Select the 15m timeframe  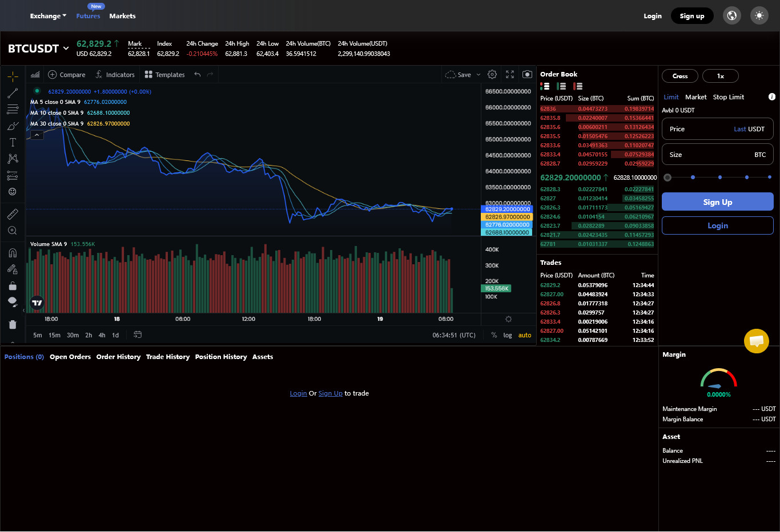coord(54,335)
